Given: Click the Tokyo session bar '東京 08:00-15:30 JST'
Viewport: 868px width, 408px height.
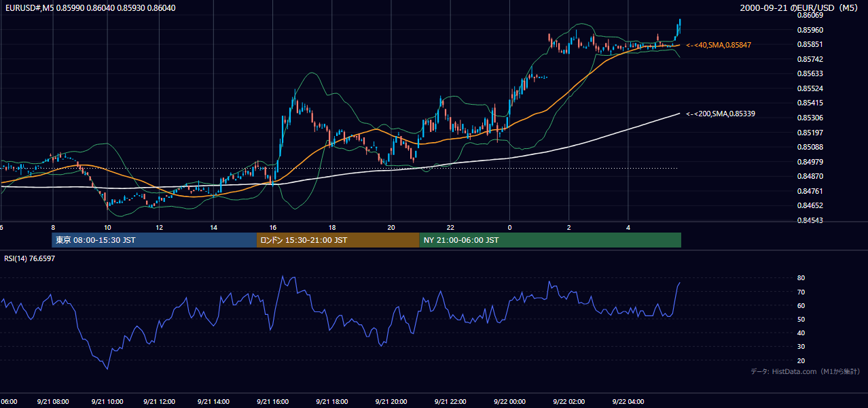Looking at the screenshot, I should (x=154, y=240).
